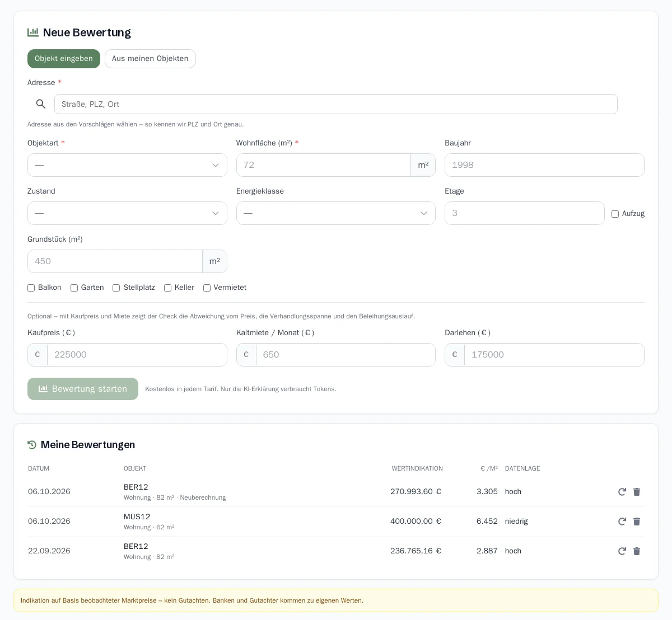Click the date 22.09.2026
672x620 pixels.
click(x=49, y=551)
